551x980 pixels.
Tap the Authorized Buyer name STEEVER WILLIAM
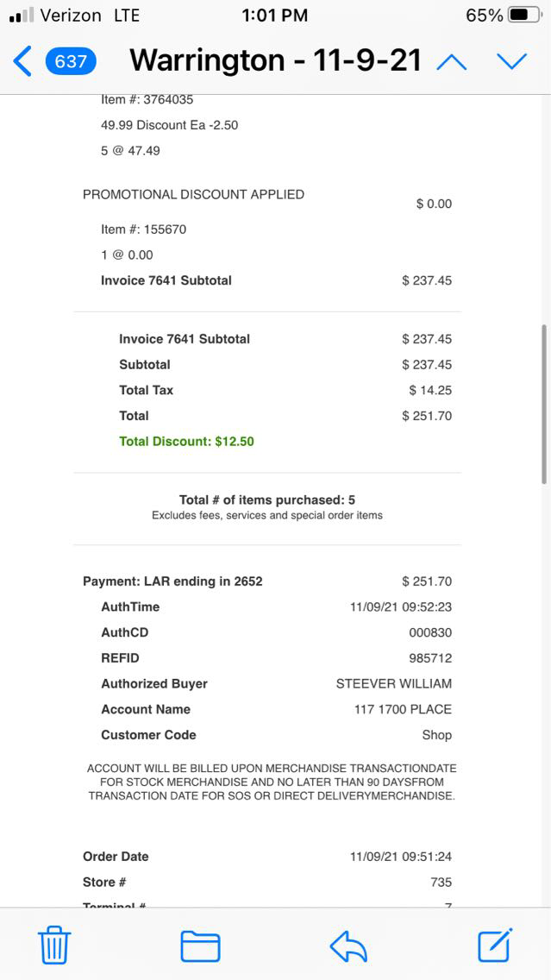click(x=393, y=684)
